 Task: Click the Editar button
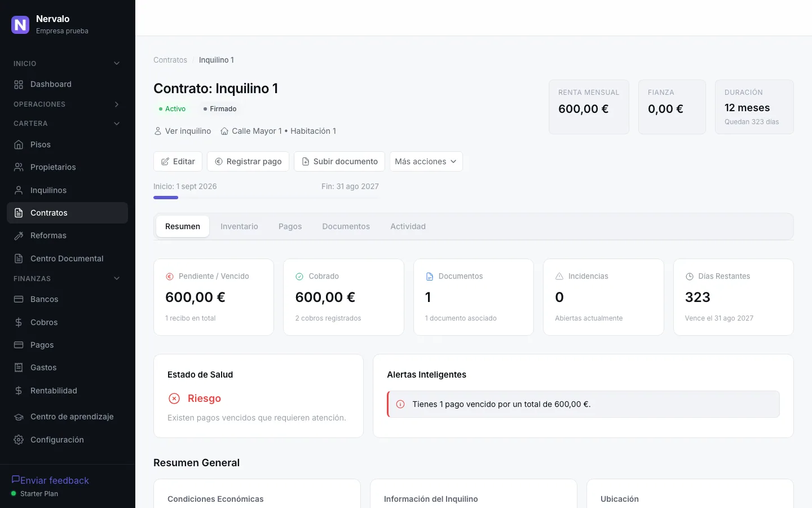pyautogui.click(x=178, y=161)
